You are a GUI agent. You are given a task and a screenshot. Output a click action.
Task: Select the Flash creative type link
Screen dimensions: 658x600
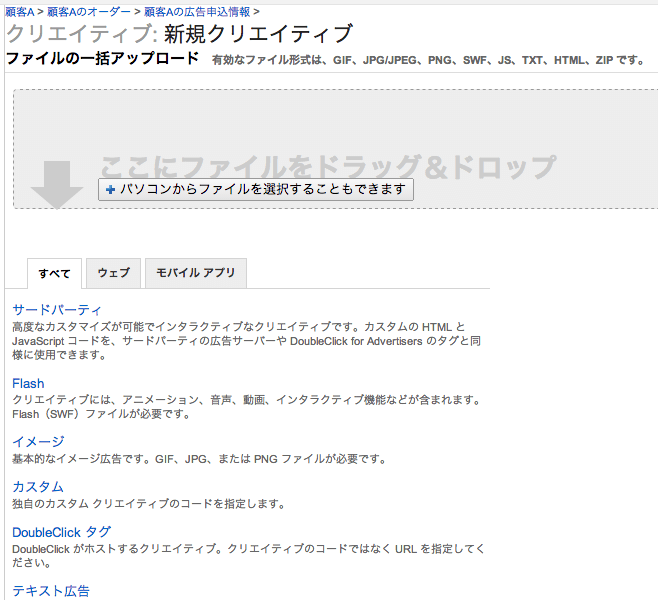tap(28, 383)
